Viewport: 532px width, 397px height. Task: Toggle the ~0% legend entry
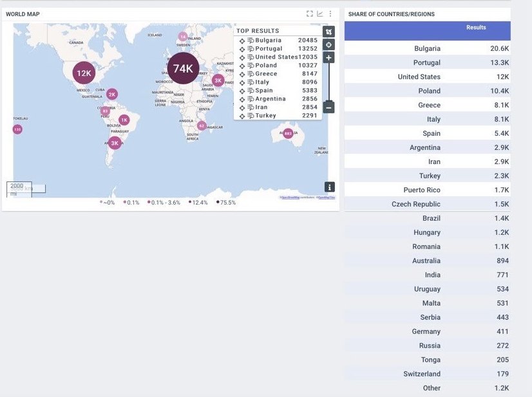tap(107, 203)
